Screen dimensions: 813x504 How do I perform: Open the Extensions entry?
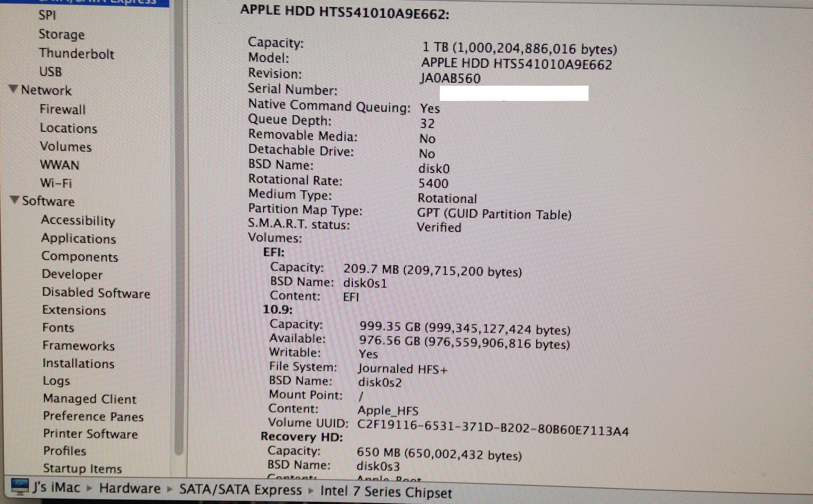click(74, 310)
